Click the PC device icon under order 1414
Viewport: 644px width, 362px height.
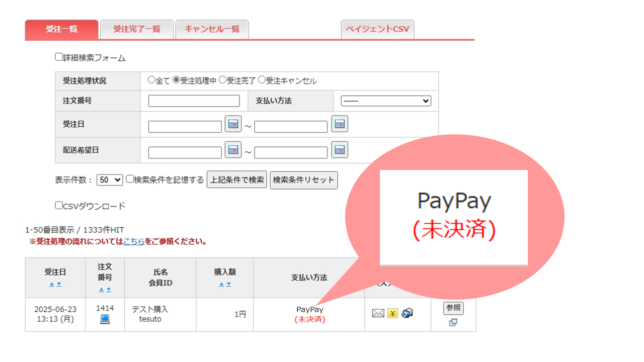click(x=105, y=319)
